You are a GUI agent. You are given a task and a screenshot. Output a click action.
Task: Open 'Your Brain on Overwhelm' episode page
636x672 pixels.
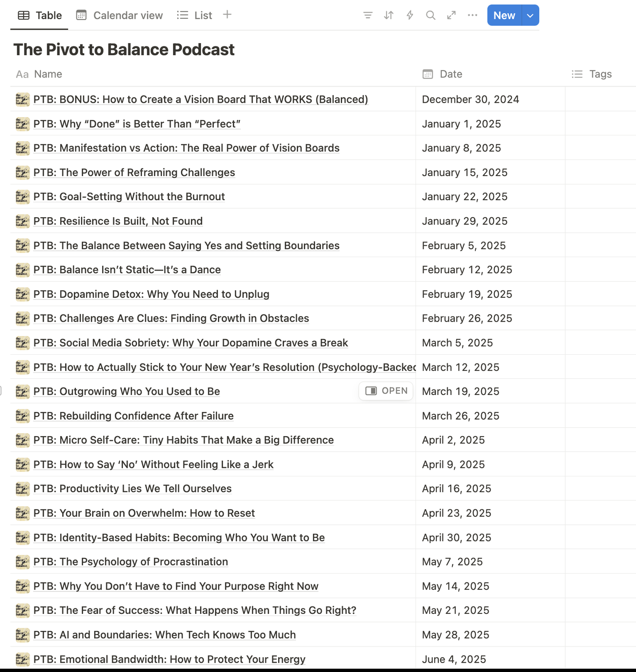(144, 513)
